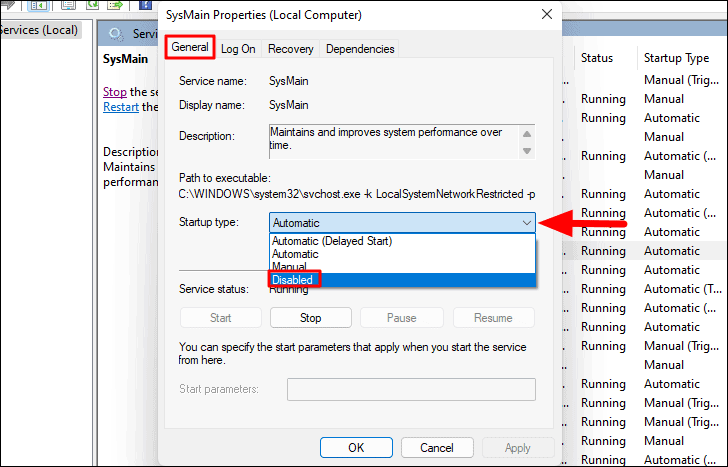Open the Dependencies tab
The image size is (728, 467).
pos(360,49)
